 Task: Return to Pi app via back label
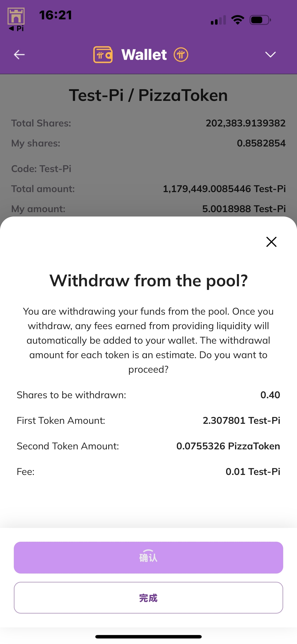(17, 29)
